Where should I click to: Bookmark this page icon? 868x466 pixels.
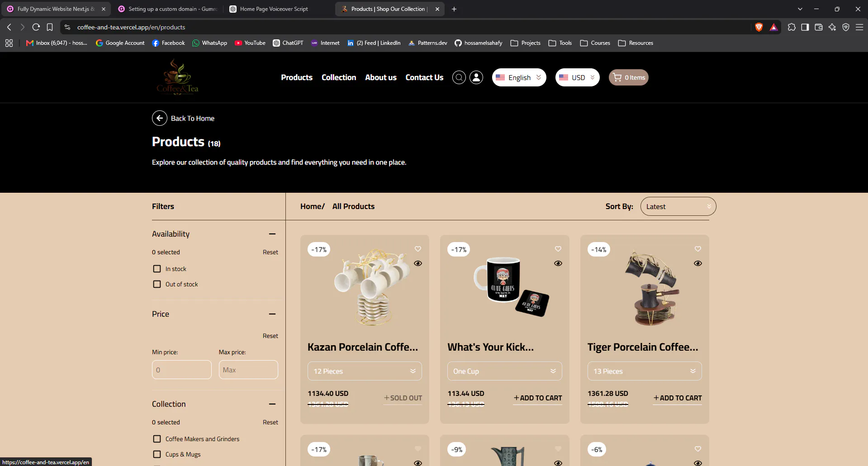50,27
